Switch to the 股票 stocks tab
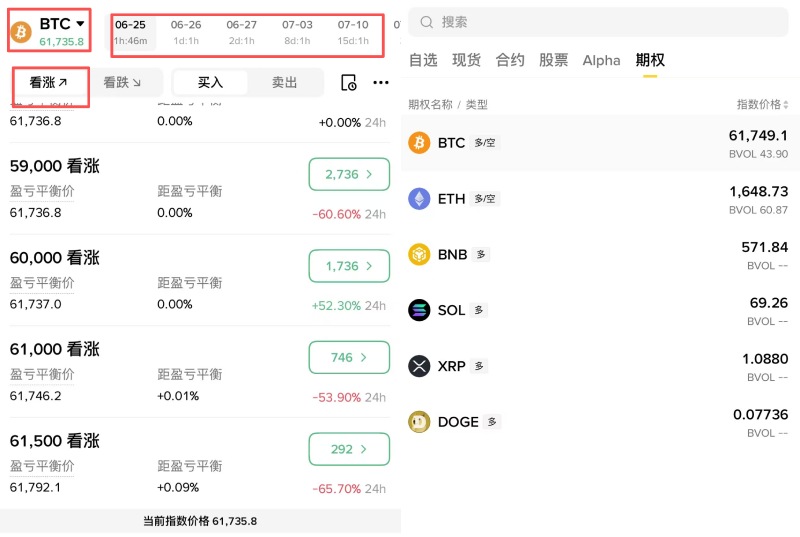 coord(554,60)
